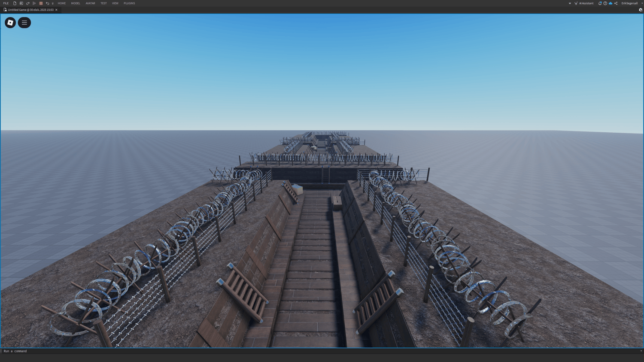The height and width of the screenshot is (362, 644).
Task: Start the playtest with the Play button
Action: pyautogui.click(x=34, y=3)
